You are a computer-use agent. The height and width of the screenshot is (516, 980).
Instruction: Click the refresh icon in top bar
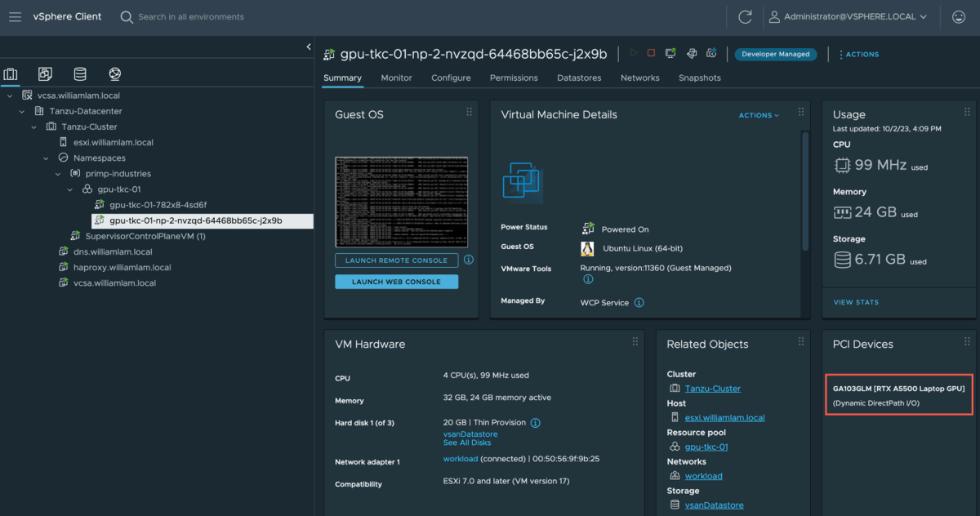tap(745, 16)
